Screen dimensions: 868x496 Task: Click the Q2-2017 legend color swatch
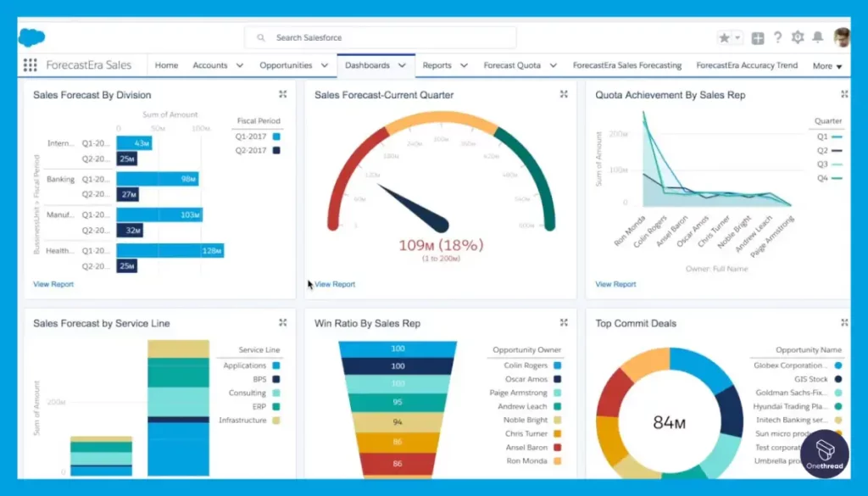coord(276,150)
